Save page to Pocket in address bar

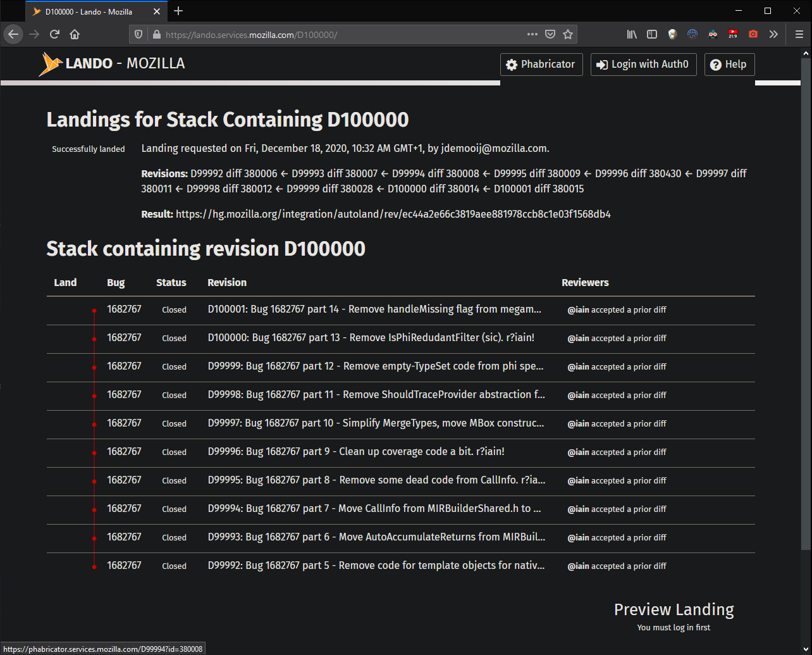[550, 34]
